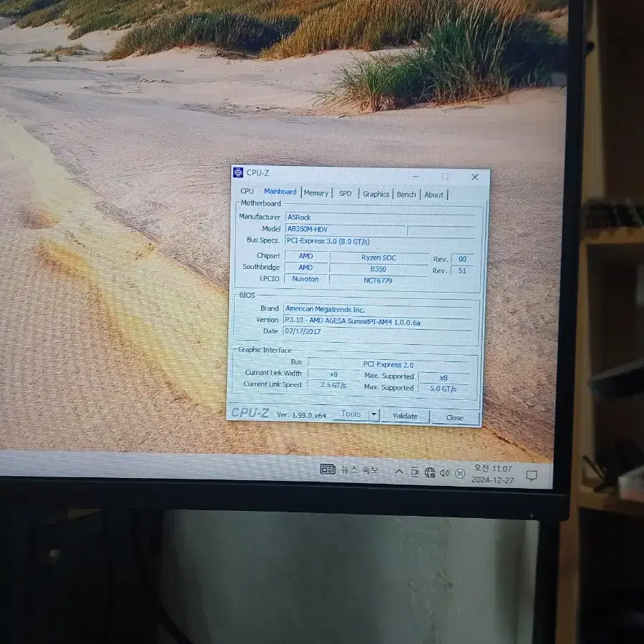
Task: Click the Close button at bottom of CPU-Z
Action: (454, 417)
